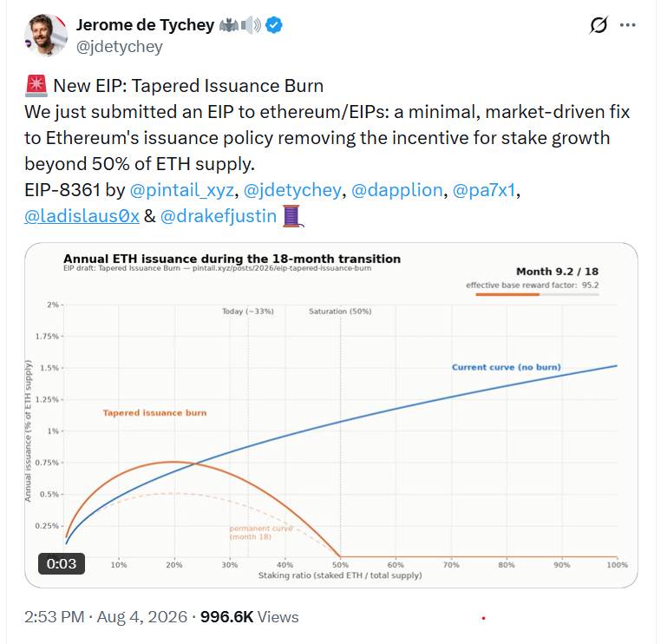Click the red siren emoji
661x644 pixels.
(x=36, y=86)
